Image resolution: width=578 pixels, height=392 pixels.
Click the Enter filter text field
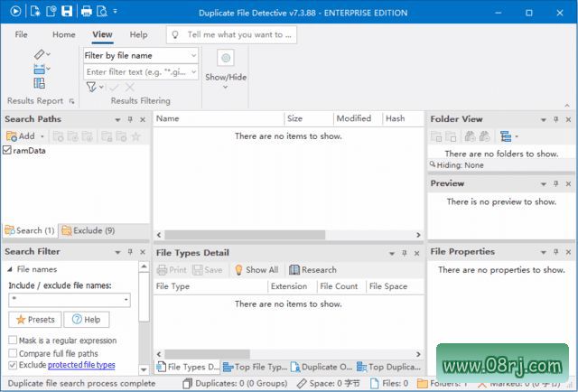point(141,72)
